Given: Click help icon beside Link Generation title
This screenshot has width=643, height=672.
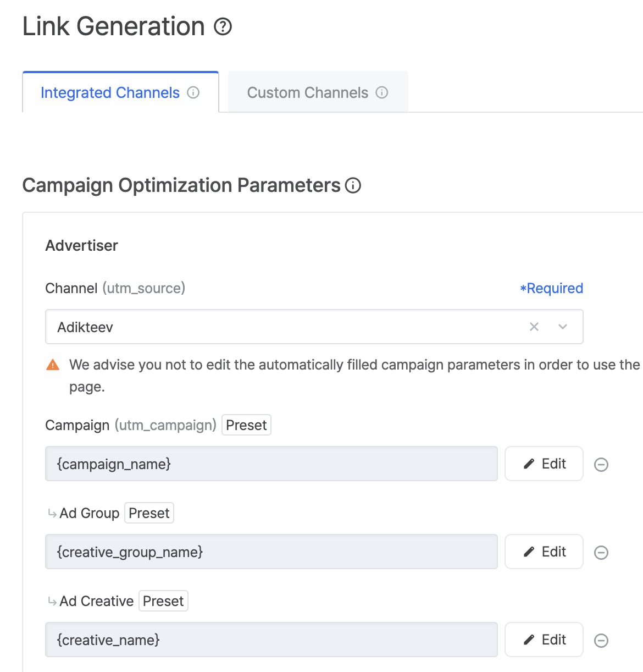Looking at the screenshot, I should [223, 26].
